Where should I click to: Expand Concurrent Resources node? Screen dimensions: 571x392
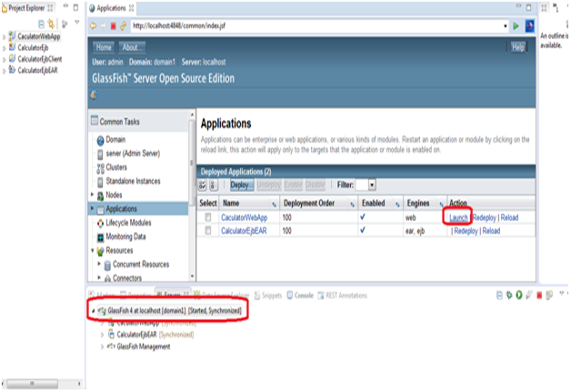tap(99, 264)
